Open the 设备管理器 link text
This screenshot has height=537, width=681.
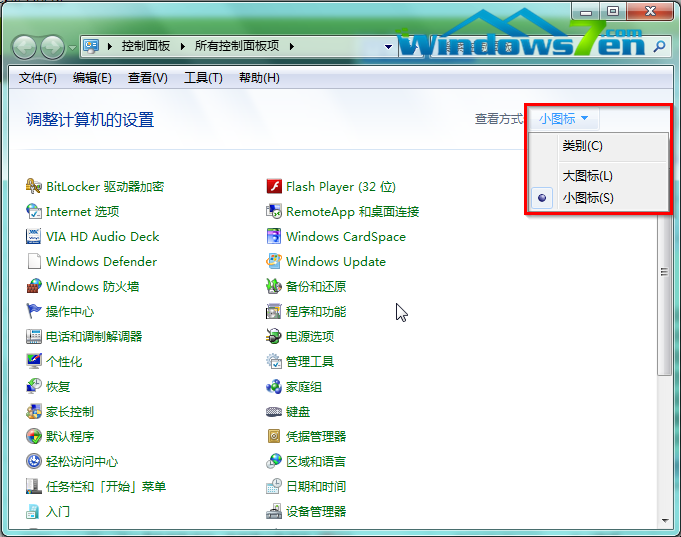[x=316, y=512]
